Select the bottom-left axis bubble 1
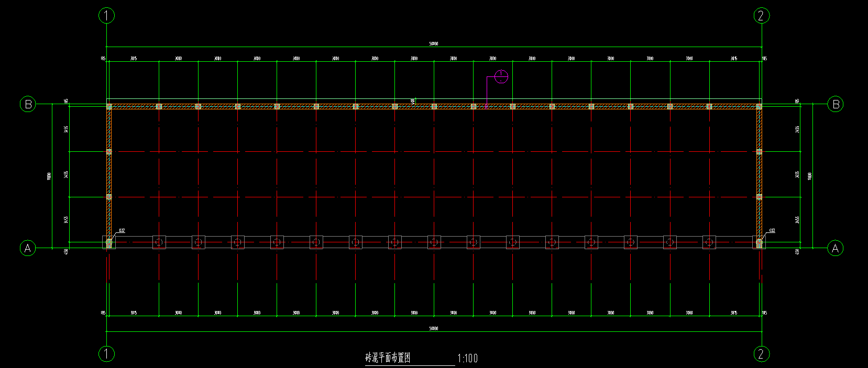The width and height of the screenshot is (868, 368). pos(106,354)
